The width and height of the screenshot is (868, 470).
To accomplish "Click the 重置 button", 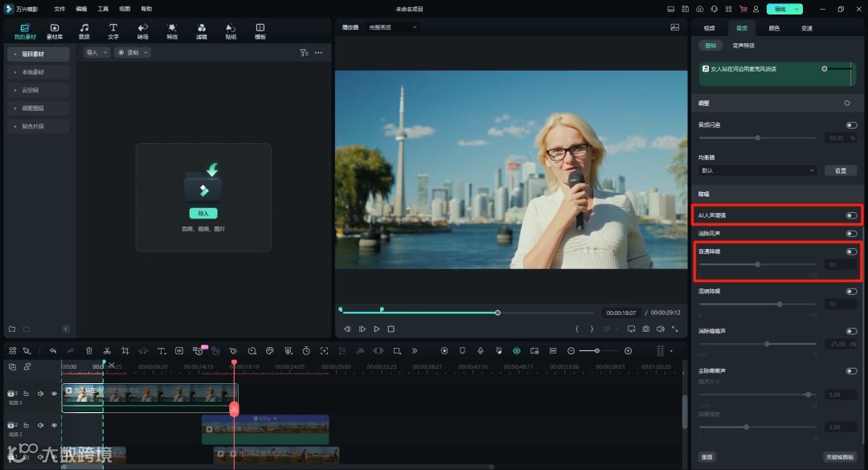I will 706,456.
